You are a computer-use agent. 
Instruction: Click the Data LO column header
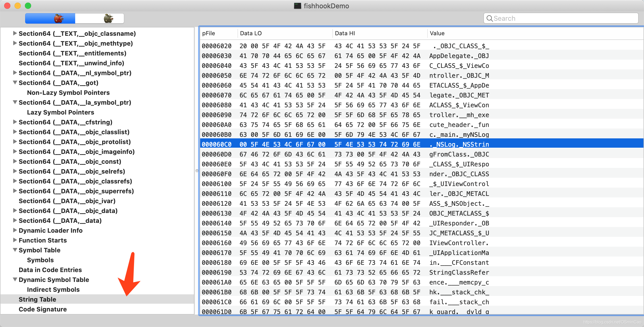pos(285,33)
